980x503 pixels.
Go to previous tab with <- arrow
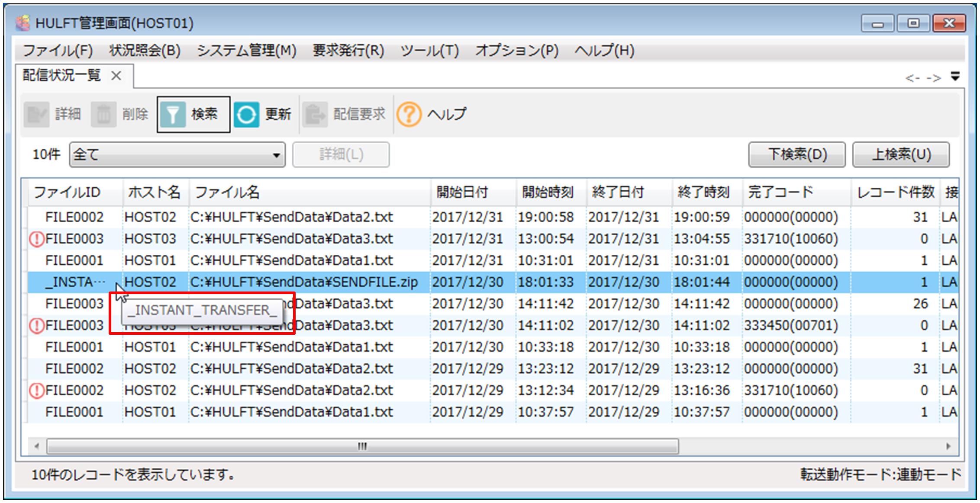[912, 78]
